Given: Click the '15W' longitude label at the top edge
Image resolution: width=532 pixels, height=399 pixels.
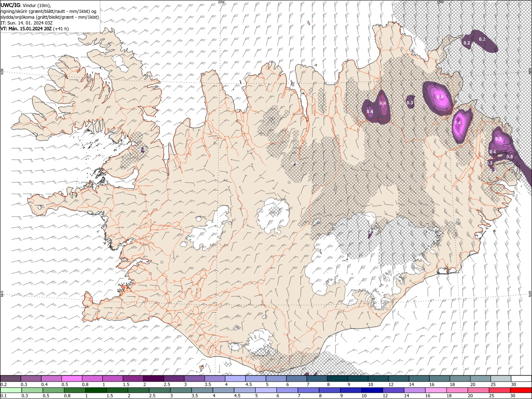Looking at the screenshot, I should pyautogui.click(x=440, y=2).
